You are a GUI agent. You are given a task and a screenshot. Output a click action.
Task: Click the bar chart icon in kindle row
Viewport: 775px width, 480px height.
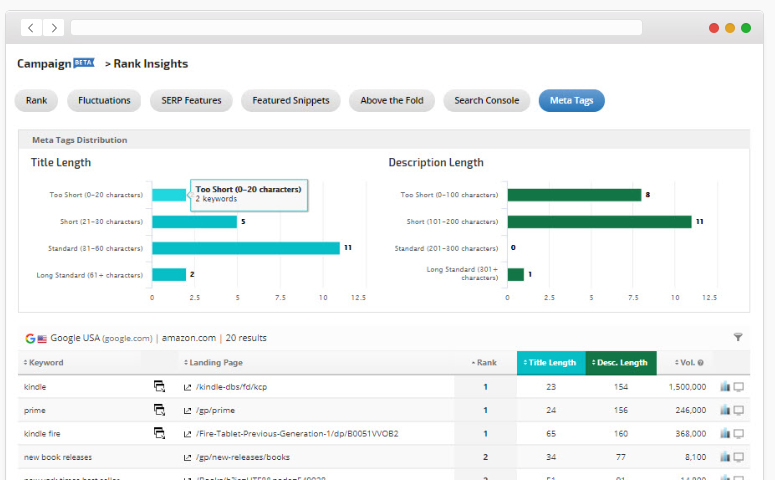(725, 386)
